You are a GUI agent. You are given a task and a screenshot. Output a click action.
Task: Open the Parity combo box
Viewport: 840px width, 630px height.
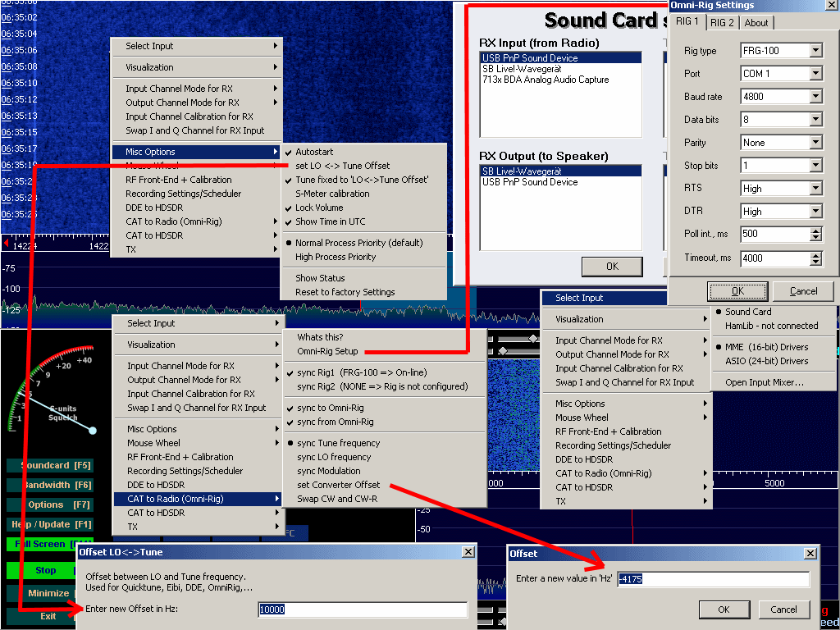point(815,143)
